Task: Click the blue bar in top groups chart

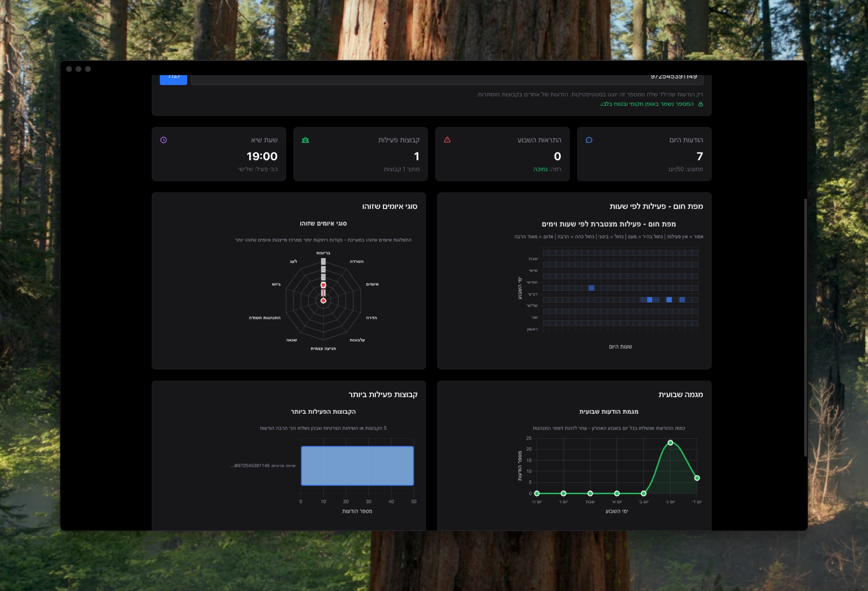Action: 357,466
